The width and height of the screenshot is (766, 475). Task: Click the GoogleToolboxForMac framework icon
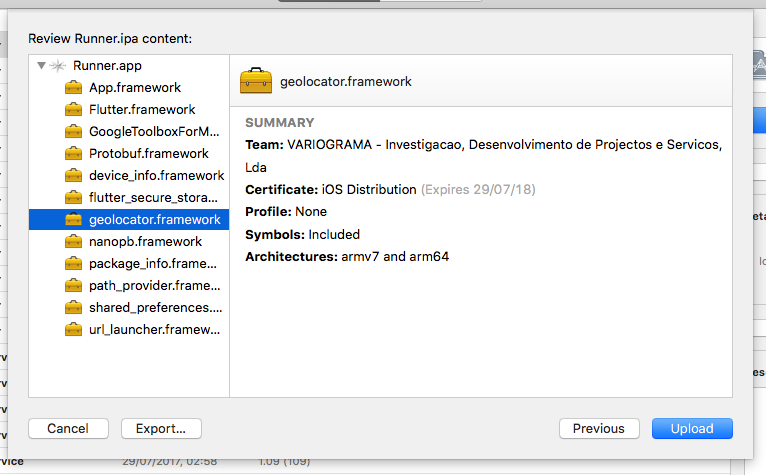coord(73,131)
